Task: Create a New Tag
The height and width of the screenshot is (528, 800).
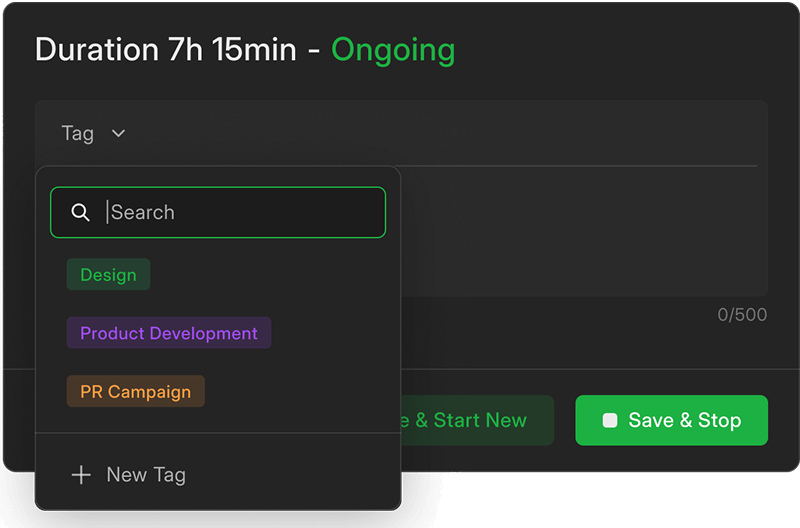Action: [146, 475]
